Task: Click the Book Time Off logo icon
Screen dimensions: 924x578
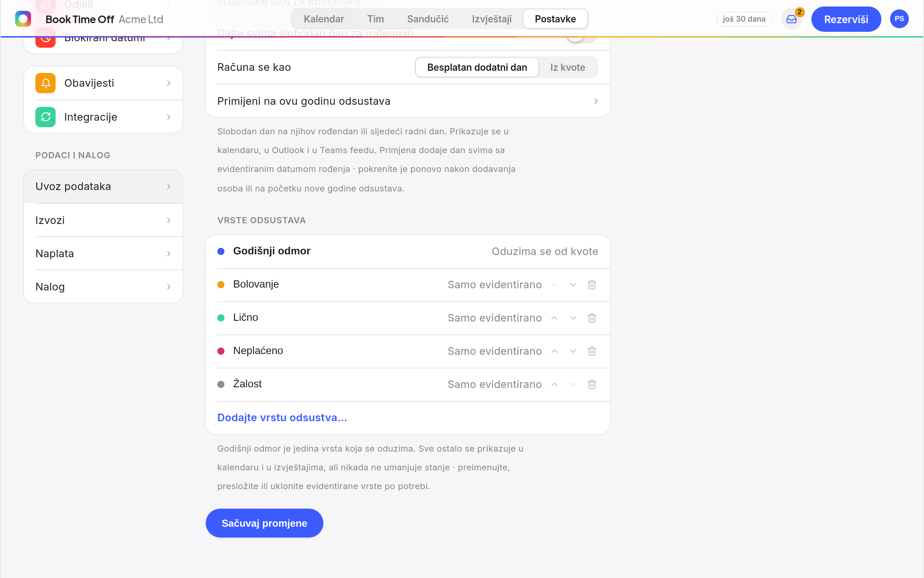Action: tap(23, 19)
